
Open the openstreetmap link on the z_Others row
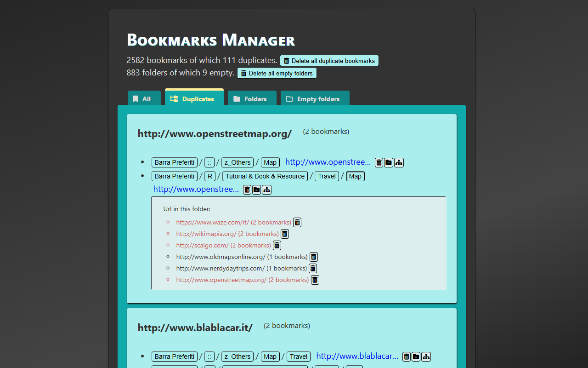(328, 162)
